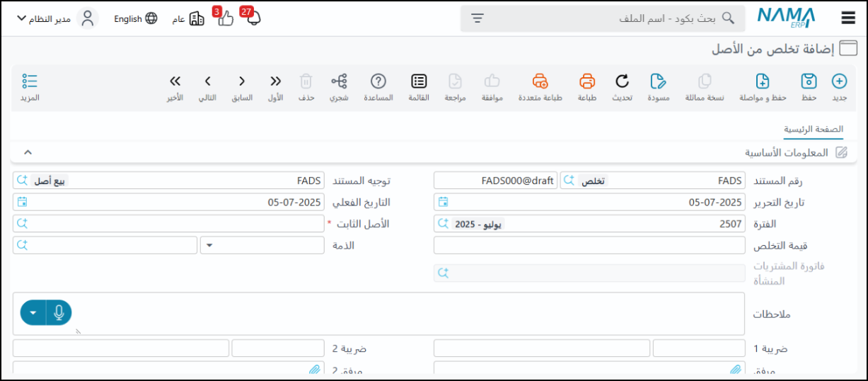
Task: Select the main page (الصفحة الرئيسية) tab
Action: (813, 130)
